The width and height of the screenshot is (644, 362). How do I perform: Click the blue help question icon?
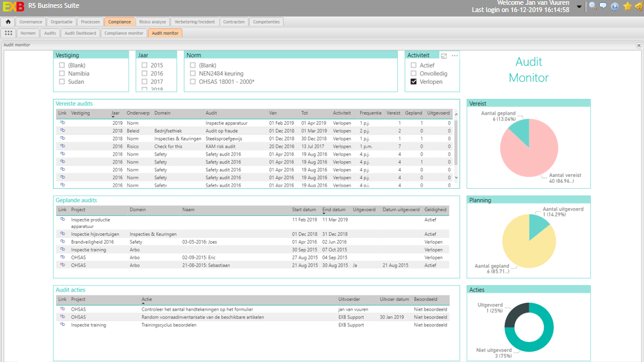coord(615,6)
